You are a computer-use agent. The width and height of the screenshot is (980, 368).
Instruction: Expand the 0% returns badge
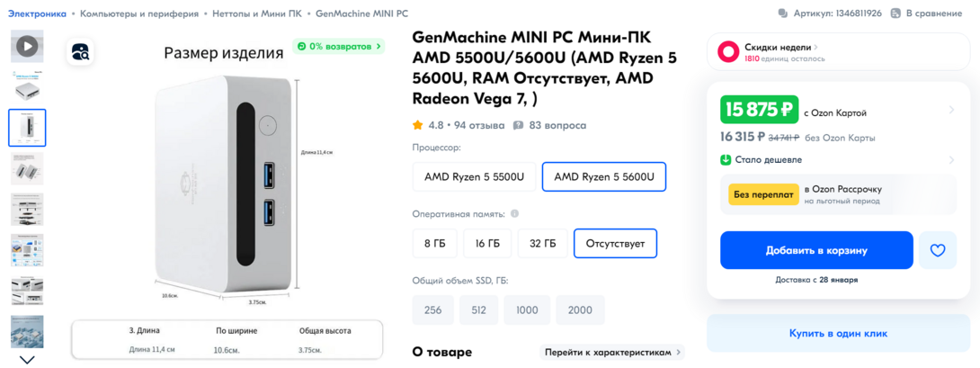tap(339, 46)
